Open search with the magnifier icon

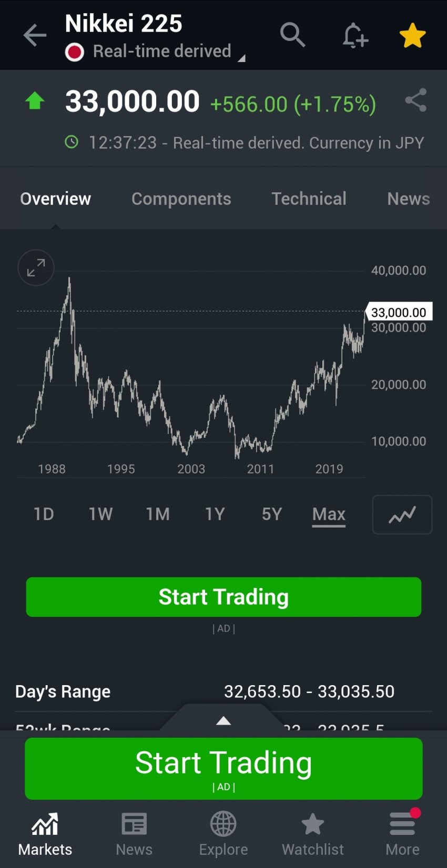(292, 35)
